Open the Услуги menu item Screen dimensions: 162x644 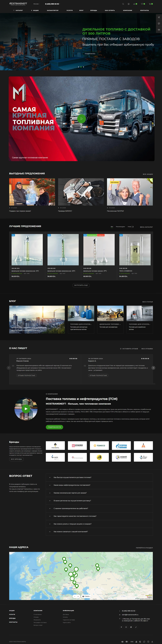(x=70, y=10)
